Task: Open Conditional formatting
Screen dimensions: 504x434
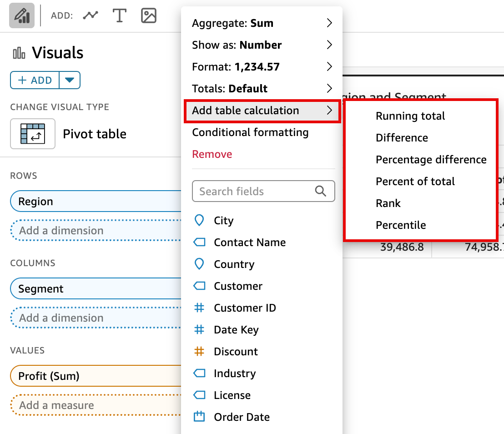Action: (x=250, y=132)
